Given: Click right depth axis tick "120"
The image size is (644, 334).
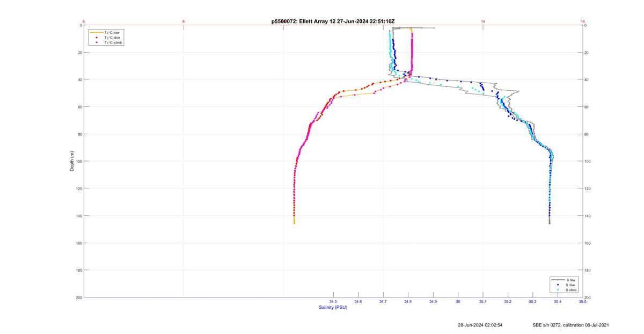Looking at the screenshot, I should (588, 188).
